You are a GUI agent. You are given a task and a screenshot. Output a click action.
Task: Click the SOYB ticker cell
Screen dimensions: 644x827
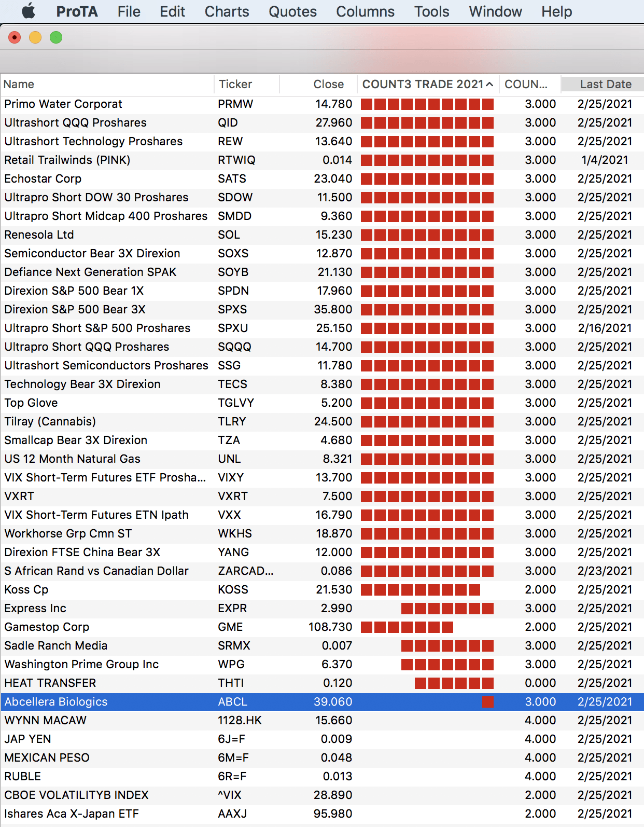(233, 272)
